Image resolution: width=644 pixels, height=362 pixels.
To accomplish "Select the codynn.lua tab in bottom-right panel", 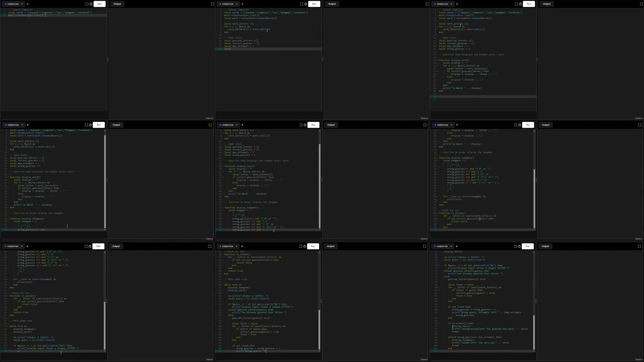I will [x=442, y=246].
